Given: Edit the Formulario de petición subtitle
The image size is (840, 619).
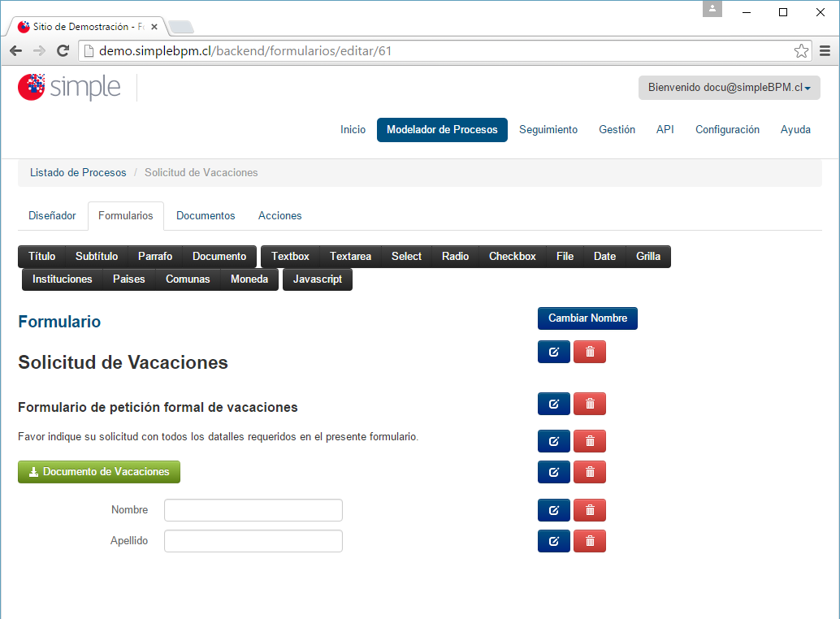Looking at the screenshot, I should 553,404.
